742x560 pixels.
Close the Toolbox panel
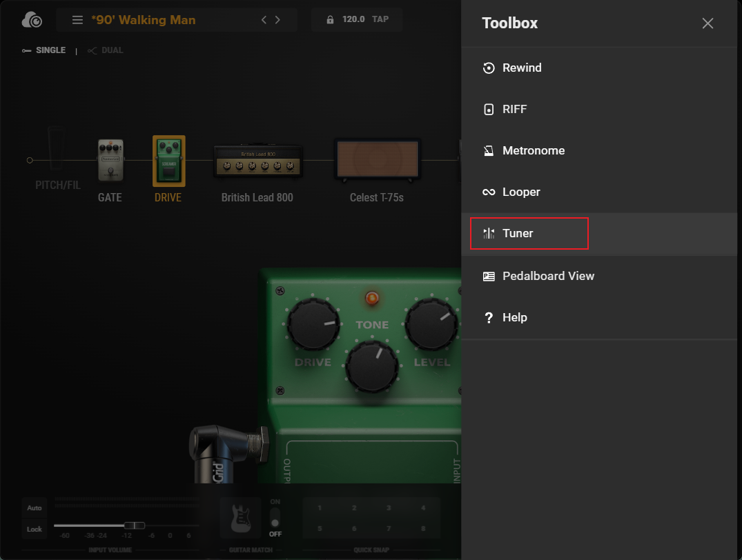coord(707,23)
